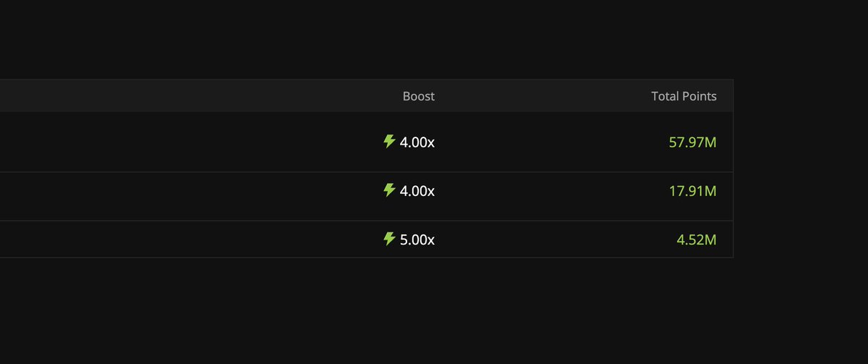This screenshot has width=868, height=364.
Task: Sort by the Boost column header
Action: [x=418, y=96]
